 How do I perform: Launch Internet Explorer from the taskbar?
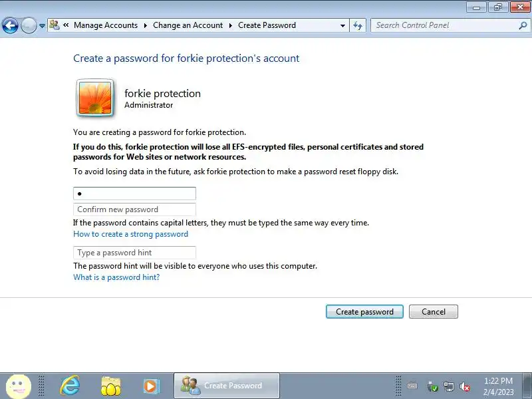click(x=70, y=386)
